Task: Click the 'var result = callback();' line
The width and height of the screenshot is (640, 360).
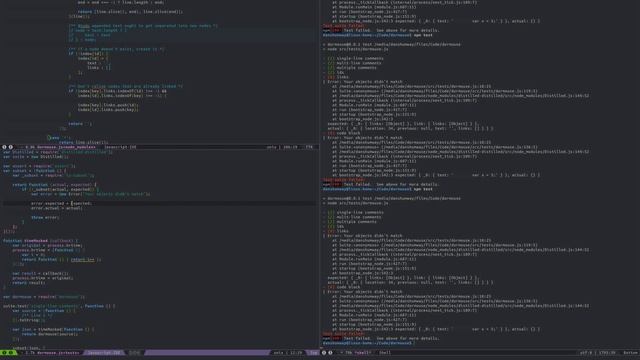Action: pos(40,273)
